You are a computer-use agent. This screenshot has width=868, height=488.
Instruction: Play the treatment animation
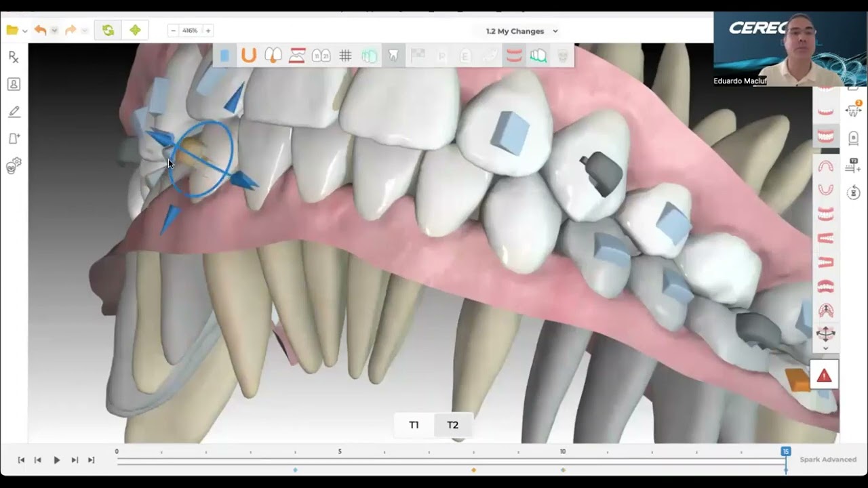click(x=56, y=460)
